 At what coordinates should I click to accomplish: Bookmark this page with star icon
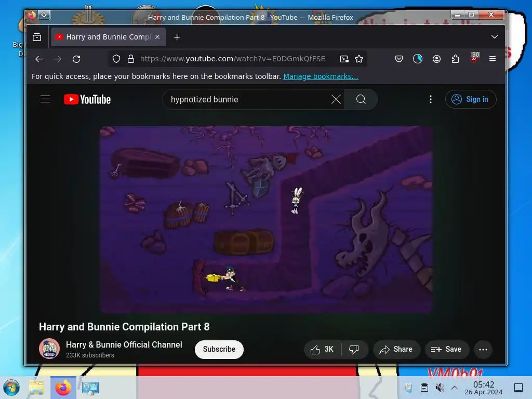pyautogui.click(x=359, y=59)
